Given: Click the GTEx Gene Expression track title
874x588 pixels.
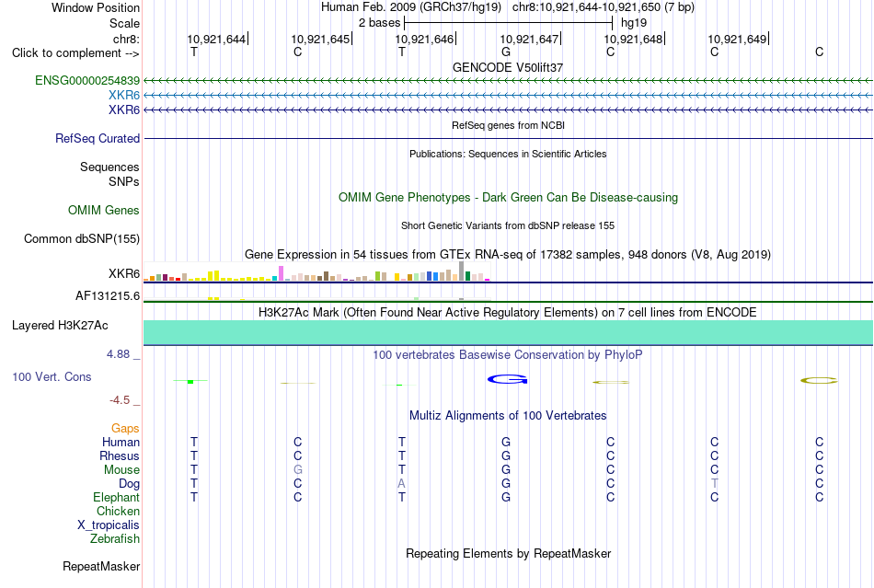Looking at the screenshot, I should 508,255.
